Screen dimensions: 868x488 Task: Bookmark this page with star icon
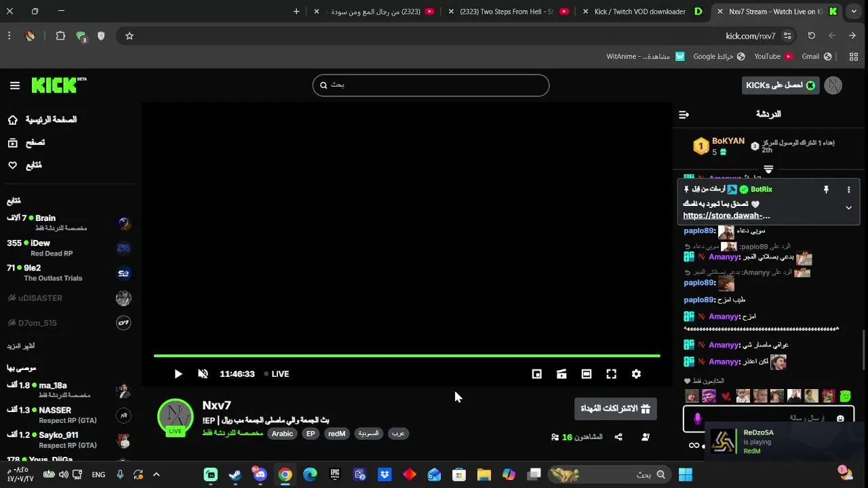[130, 36]
